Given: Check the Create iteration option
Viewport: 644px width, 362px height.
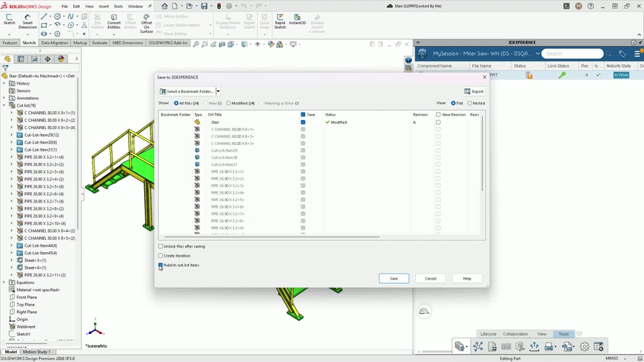Looking at the screenshot, I should 160,255.
